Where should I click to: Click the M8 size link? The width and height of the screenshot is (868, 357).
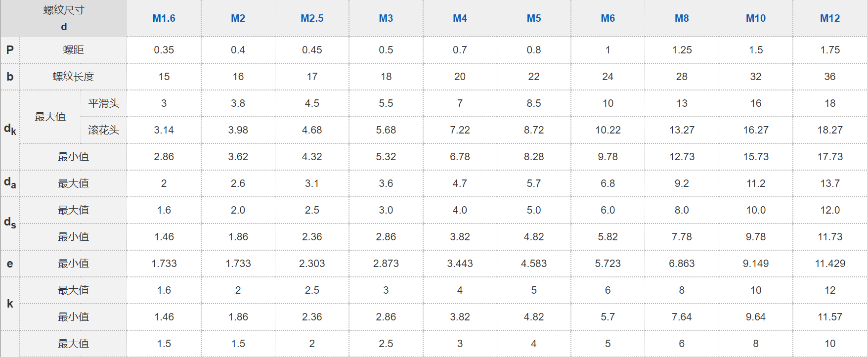point(682,18)
